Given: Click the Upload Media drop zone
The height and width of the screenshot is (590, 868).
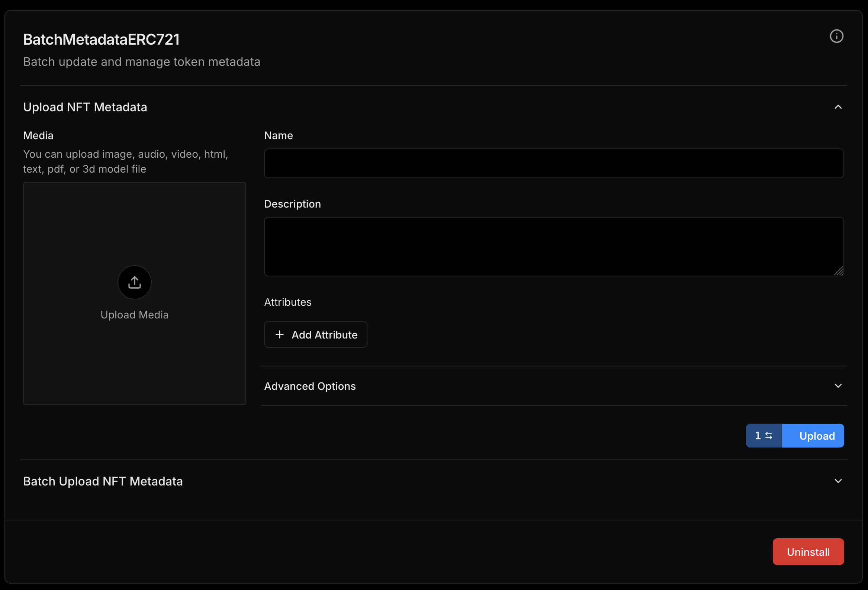Looking at the screenshot, I should tap(135, 232).
